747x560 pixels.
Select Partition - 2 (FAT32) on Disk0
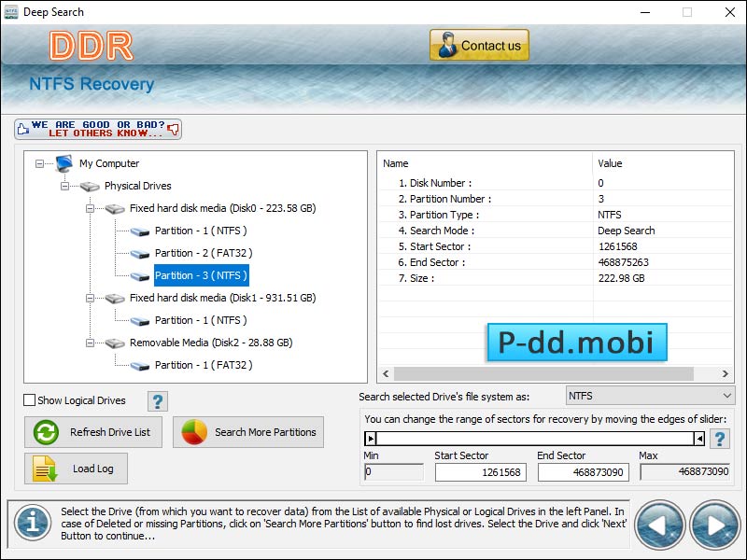(203, 253)
